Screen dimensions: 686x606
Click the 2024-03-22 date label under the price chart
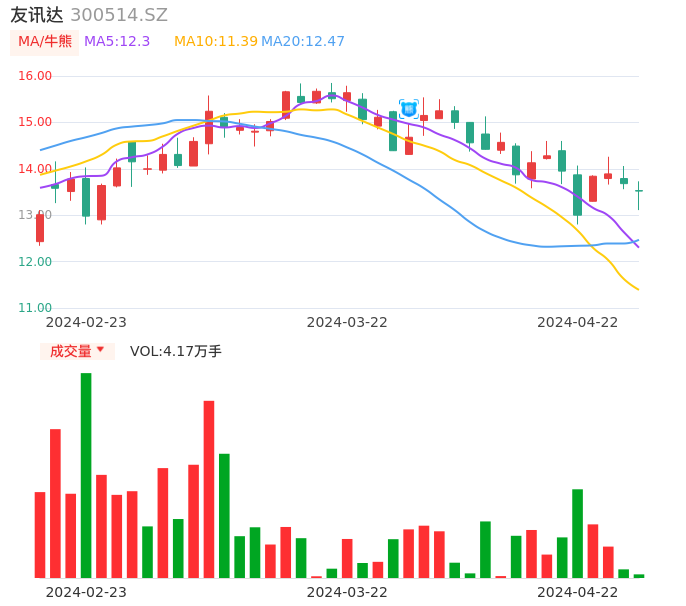pos(347,322)
